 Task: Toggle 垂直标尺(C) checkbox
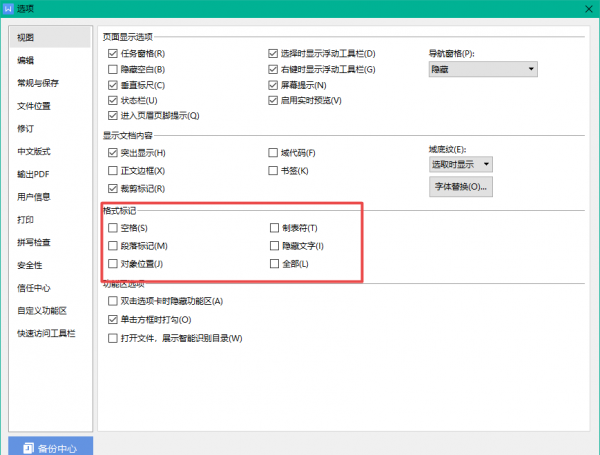click(112, 85)
